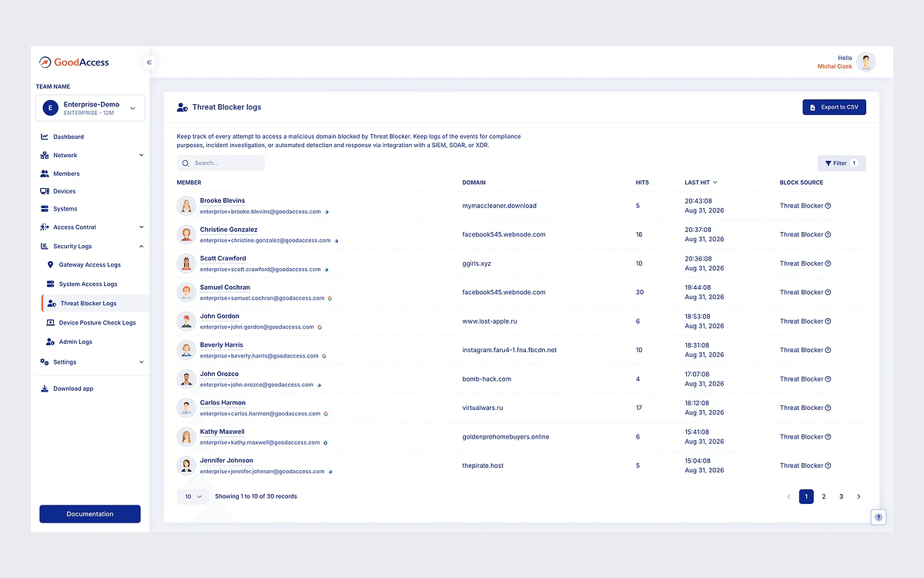Screen dimensions: 924x578
Task: Click help icon in ggirls.xyz row
Action: [x=829, y=264]
